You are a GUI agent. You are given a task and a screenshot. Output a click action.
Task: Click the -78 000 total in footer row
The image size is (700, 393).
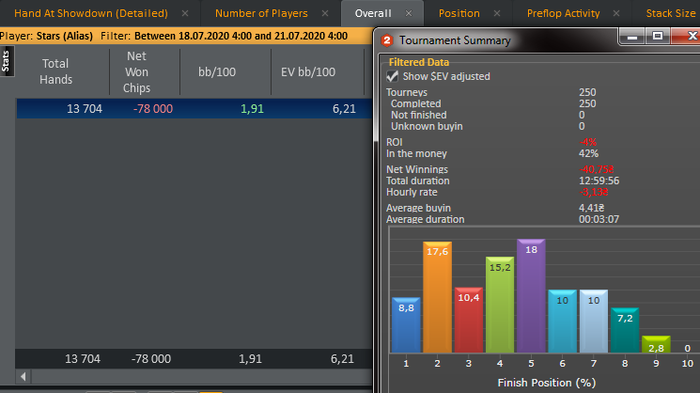(151, 359)
